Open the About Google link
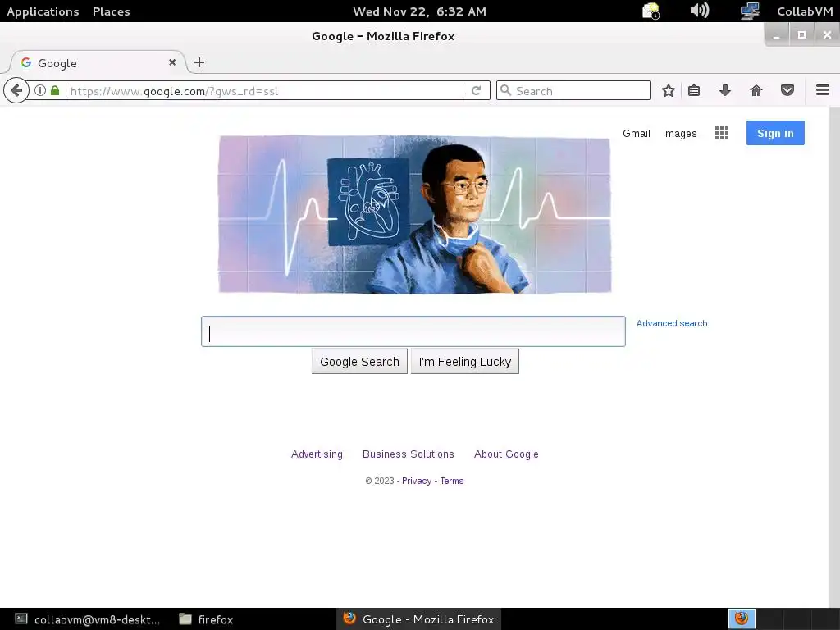Image resolution: width=840 pixels, height=630 pixels. (x=506, y=454)
